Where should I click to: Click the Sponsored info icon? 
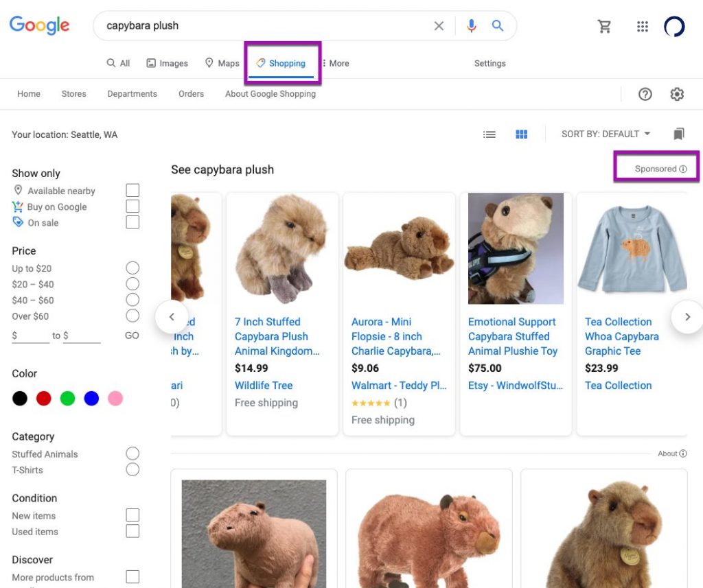click(x=683, y=169)
